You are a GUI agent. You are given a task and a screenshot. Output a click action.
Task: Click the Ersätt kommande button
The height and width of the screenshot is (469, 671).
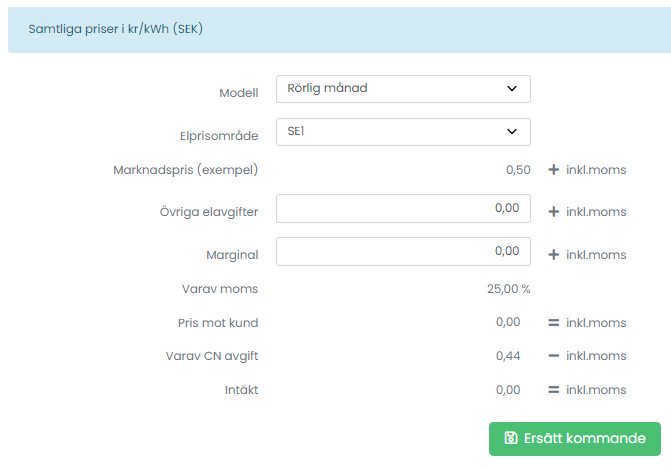[575, 439]
